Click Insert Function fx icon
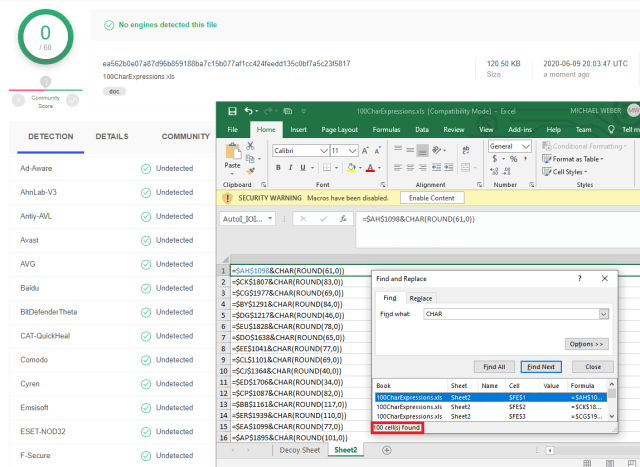This screenshot has width=640, height=467. 343,219
